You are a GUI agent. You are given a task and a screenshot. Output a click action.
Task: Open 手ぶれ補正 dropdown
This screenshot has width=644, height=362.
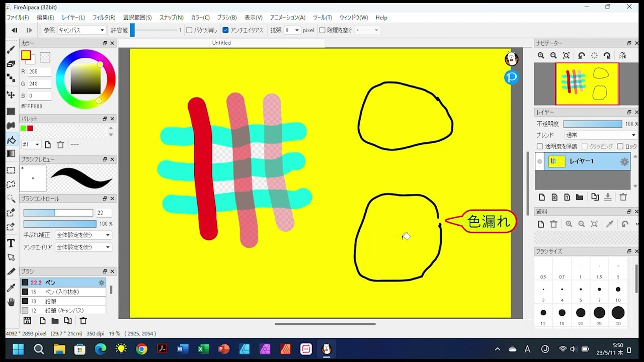[x=83, y=235]
